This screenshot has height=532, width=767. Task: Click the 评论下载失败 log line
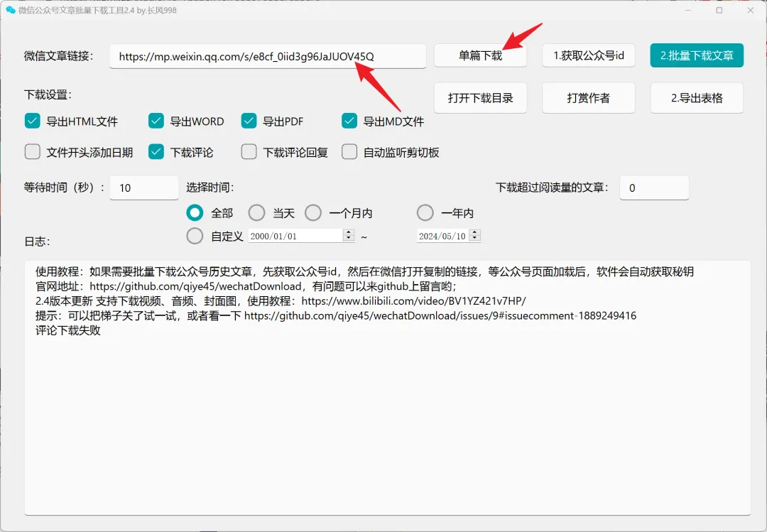[x=68, y=330]
